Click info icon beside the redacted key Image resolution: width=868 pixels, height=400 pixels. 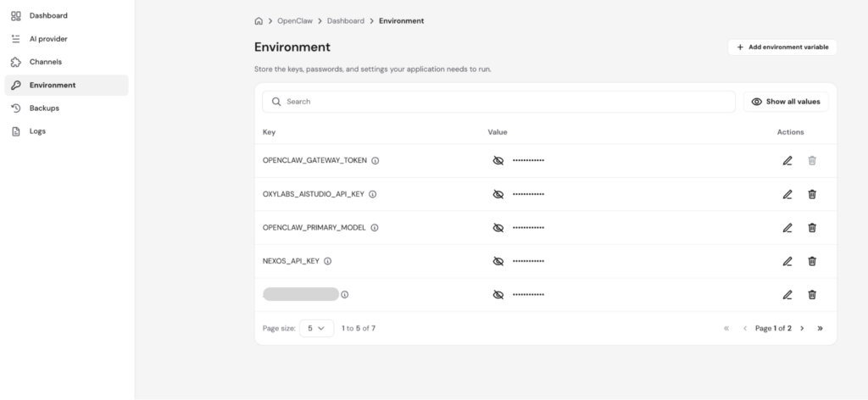[345, 295]
